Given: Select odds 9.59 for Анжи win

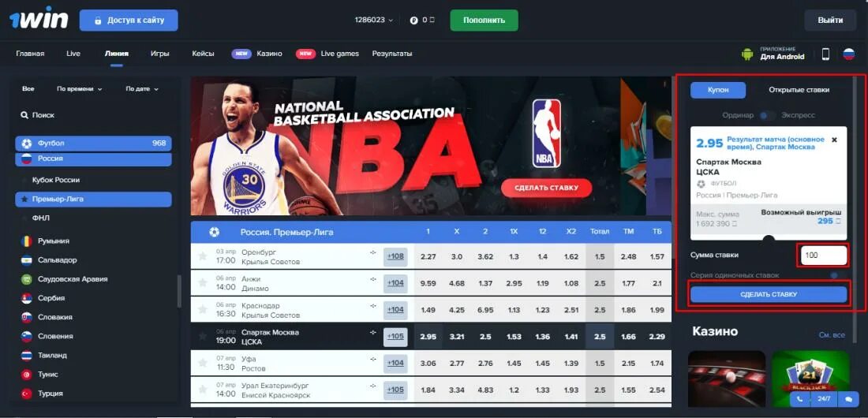Looking at the screenshot, I should [x=428, y=283].
